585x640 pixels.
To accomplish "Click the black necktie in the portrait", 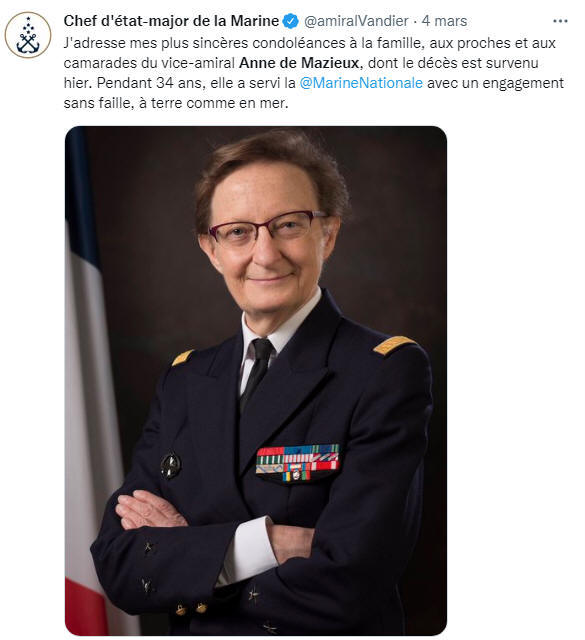I will point(257,371).
